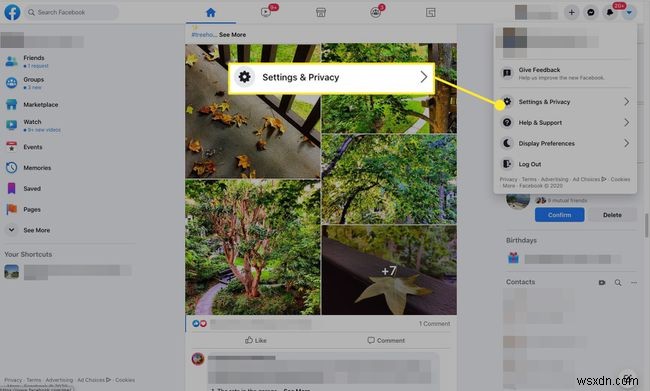Select Log Out menu item
This screenshot has height=391, width=650.
(565, 164)
